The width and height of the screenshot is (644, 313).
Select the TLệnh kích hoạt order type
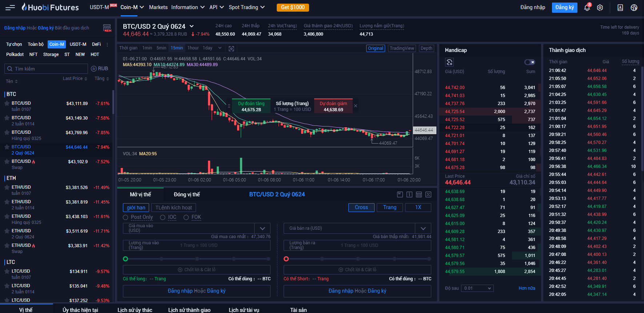point(173,208)
